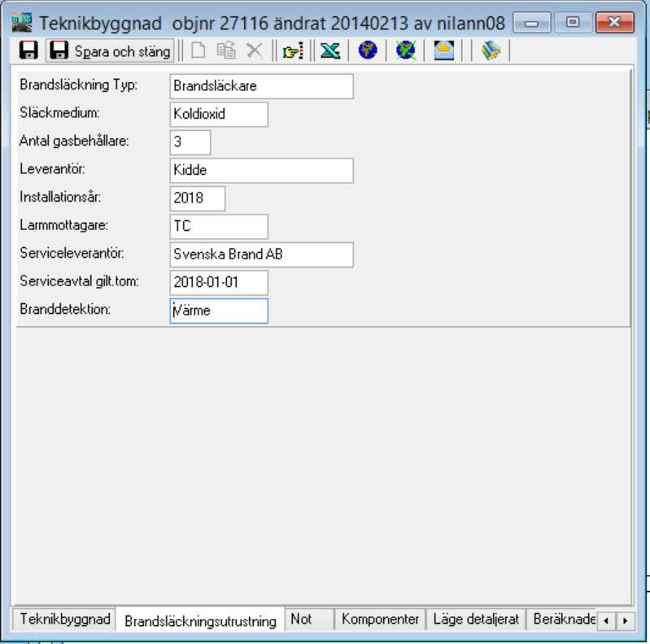
Task: Click the copy/paste documents icon
Action: 226,50
